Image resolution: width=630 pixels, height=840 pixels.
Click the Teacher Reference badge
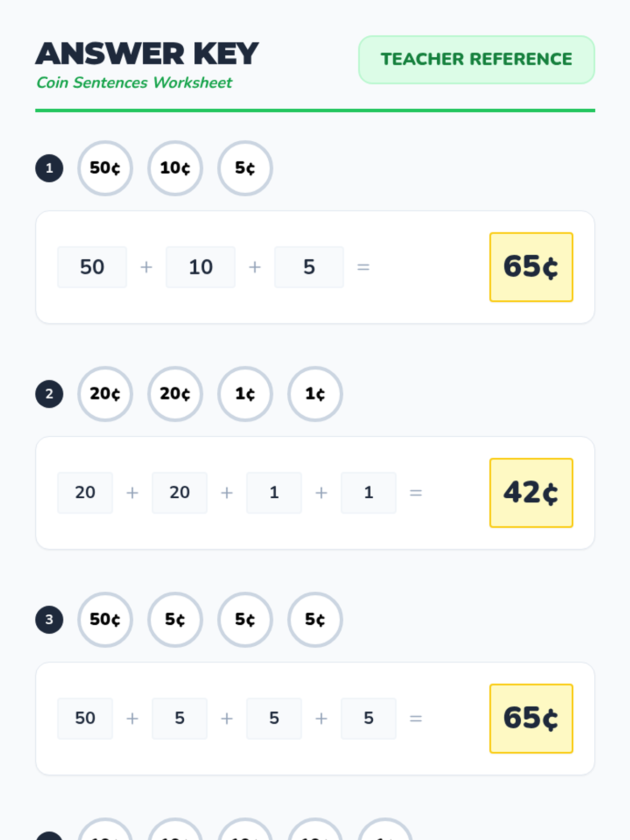[477, 59]
